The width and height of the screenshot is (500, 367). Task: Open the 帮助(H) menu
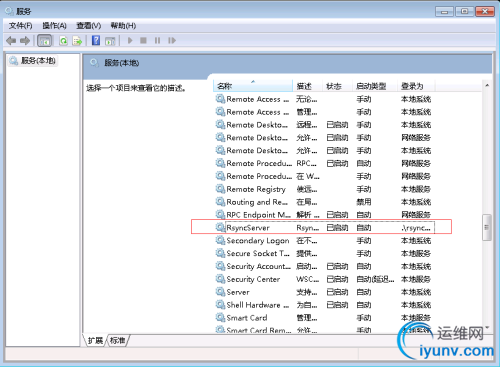(123, 26)
